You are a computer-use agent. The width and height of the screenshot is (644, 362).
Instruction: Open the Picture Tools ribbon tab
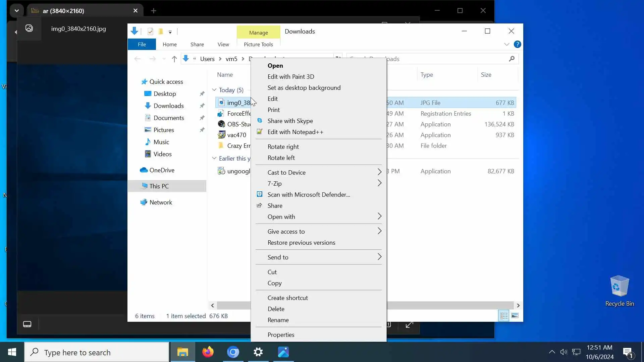click(258, 44)
